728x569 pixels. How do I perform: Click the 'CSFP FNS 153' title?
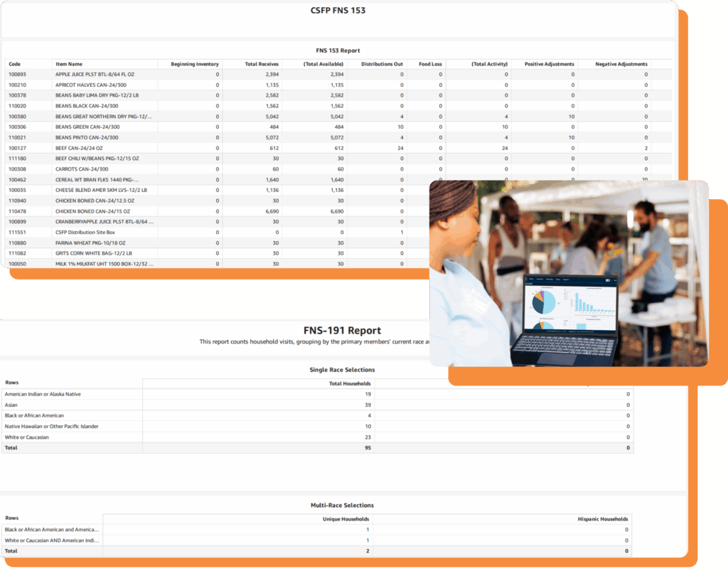[338, 10]
